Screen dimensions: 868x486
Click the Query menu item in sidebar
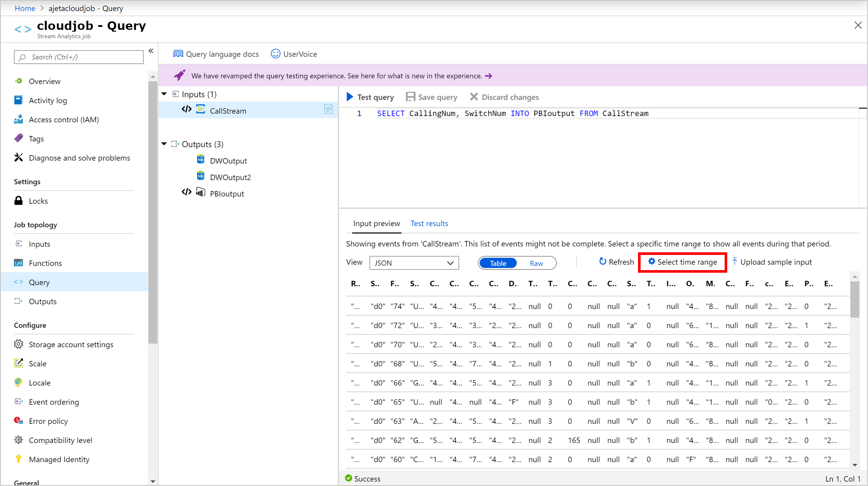coord(38,282)
